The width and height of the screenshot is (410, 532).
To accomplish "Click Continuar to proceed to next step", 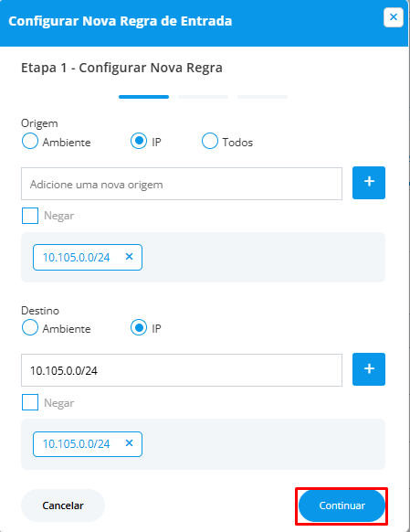I will (342, 505).
